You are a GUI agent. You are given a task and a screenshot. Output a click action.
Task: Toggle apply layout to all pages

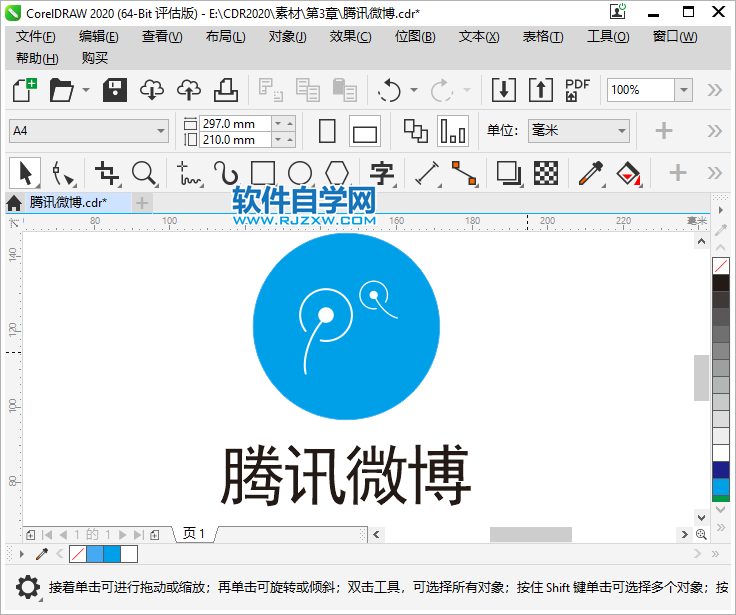point(416,131)
